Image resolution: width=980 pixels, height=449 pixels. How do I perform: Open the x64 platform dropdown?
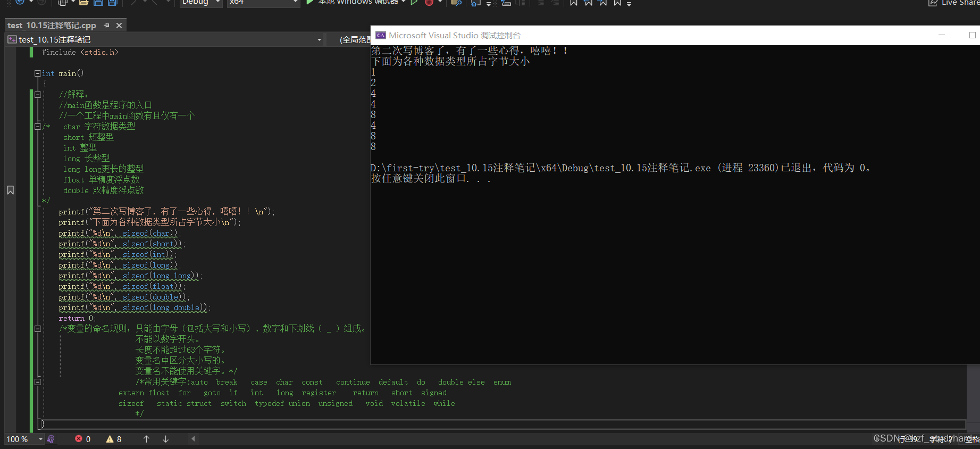click(296, 2)
